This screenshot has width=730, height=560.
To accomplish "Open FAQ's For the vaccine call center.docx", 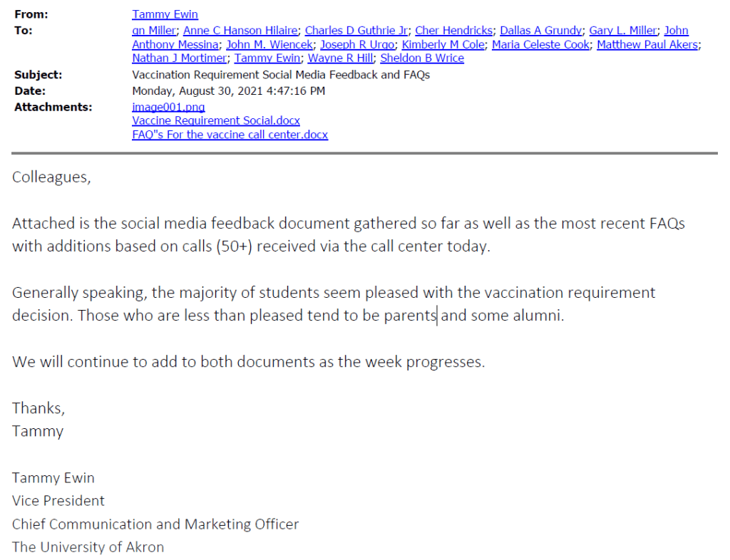I will coord(230,134).
